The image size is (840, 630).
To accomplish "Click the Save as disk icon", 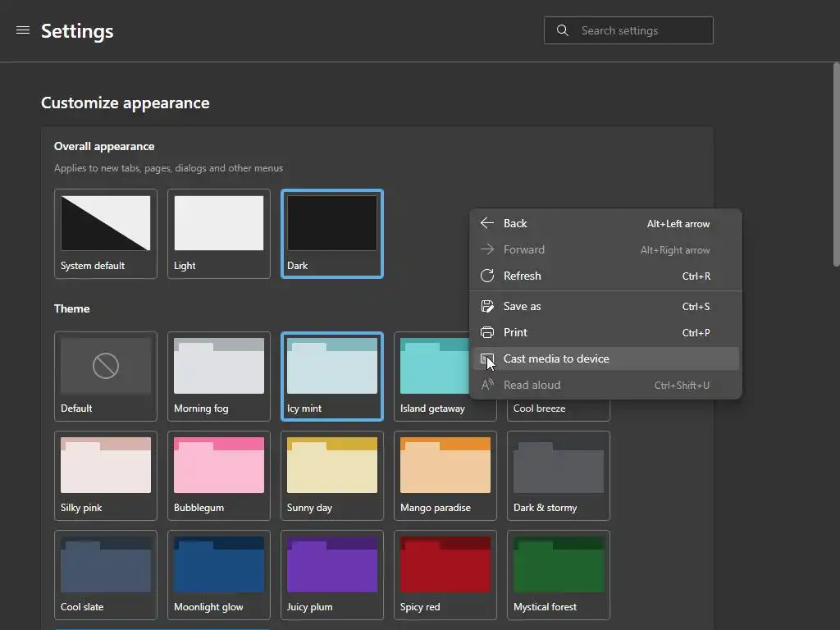I will pyautogui.click(x=487, y=306).
